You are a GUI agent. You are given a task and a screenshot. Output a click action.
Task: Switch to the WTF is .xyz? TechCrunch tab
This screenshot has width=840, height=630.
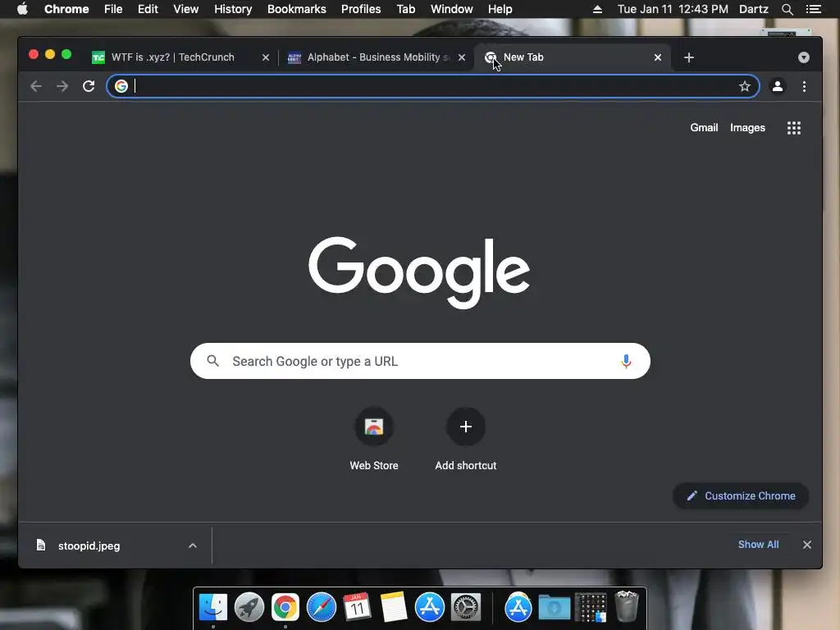tap(172, 57)
